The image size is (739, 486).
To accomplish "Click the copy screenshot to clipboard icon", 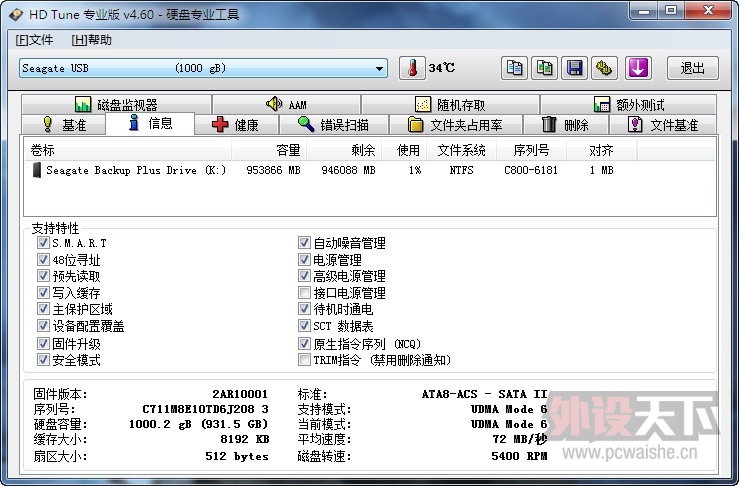I will click(x=544, y=68).
